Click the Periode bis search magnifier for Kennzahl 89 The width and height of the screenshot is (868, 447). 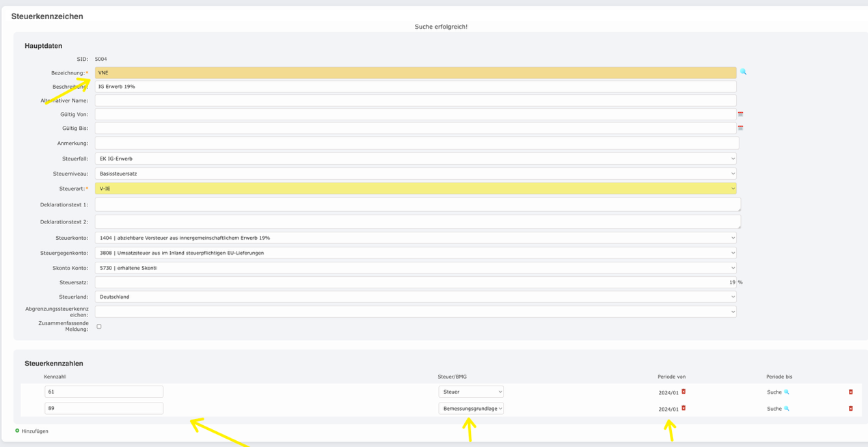click(787, 409)
